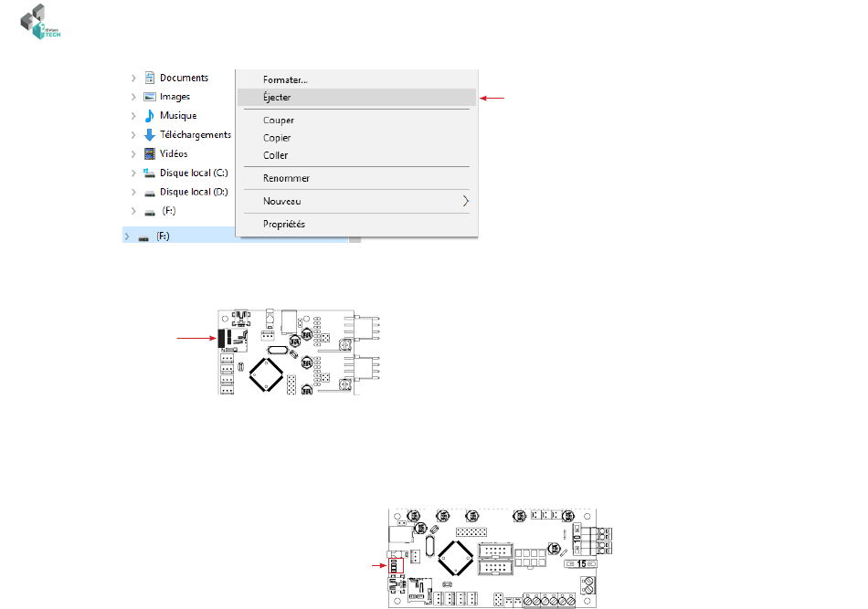Expand the highlighted (F:) drive chevron
The width and height of the screenshot is (868, 609).
tap(127, 236)
